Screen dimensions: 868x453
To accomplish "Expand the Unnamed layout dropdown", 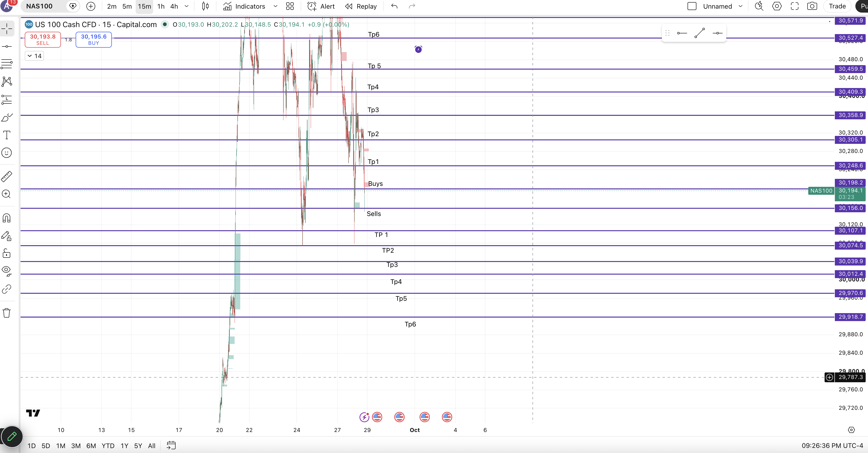I will tap(740, 6).
